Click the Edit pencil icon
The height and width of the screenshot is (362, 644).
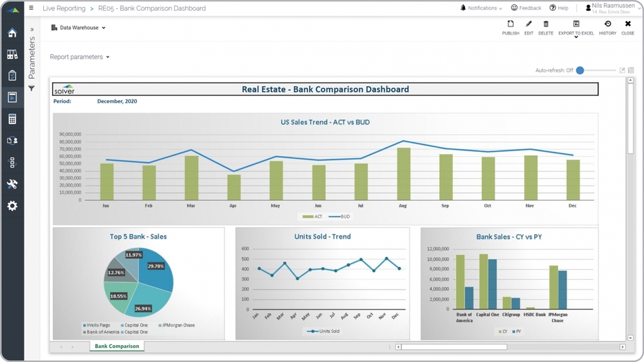click(529, 27)
